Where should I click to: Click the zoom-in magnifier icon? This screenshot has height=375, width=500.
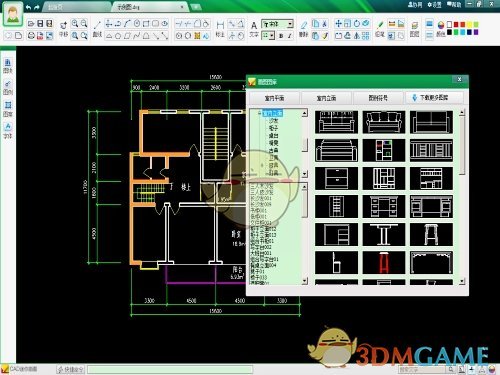(x=75, y=24)
